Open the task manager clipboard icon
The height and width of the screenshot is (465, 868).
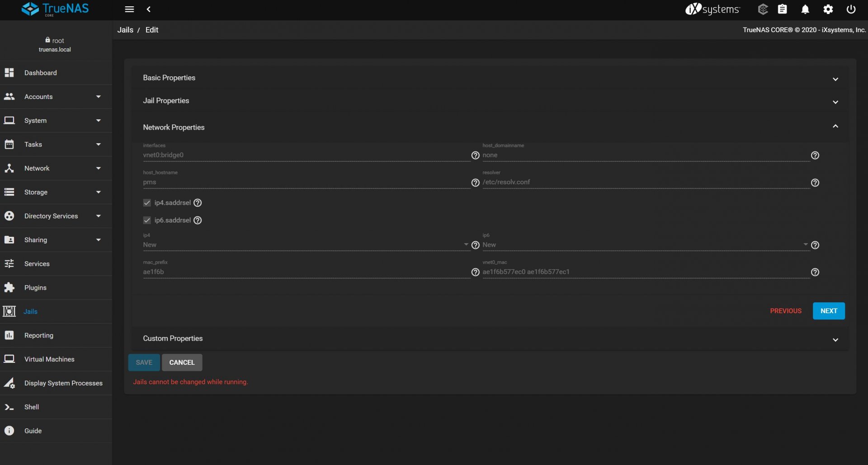[x=782, y=9]
